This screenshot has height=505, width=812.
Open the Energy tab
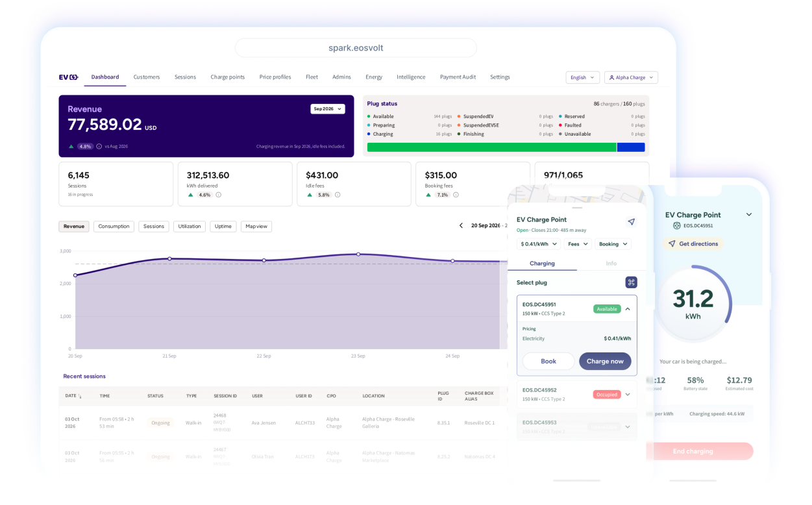tap(374, 77)
